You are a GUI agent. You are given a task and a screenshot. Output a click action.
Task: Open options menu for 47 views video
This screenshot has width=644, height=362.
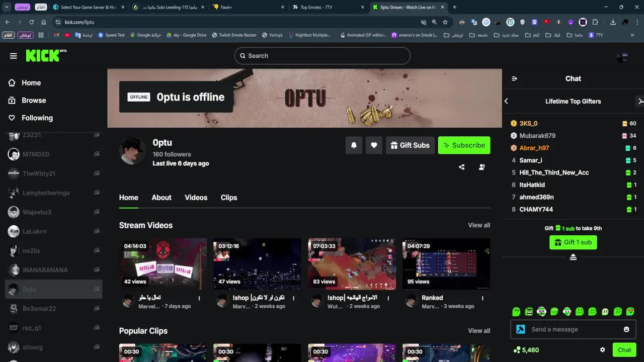coord(294,298)
